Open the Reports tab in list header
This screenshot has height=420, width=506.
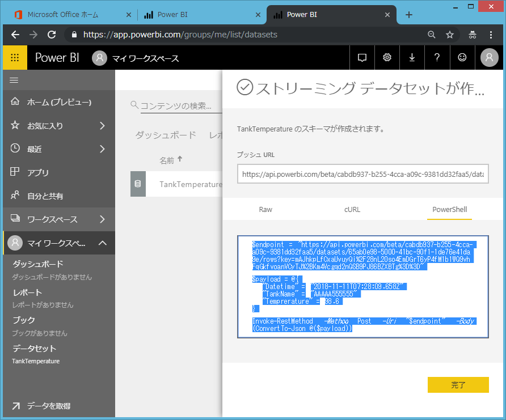216,135
